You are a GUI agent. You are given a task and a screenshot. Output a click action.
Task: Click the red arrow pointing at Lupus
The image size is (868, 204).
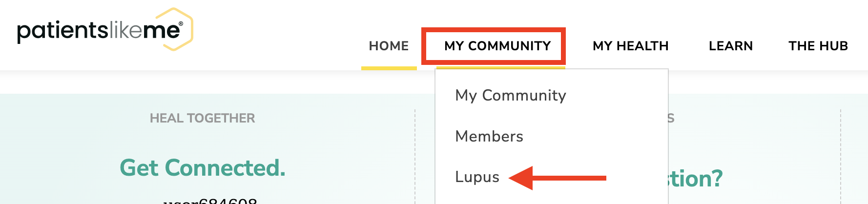click(x=558, y=178)
